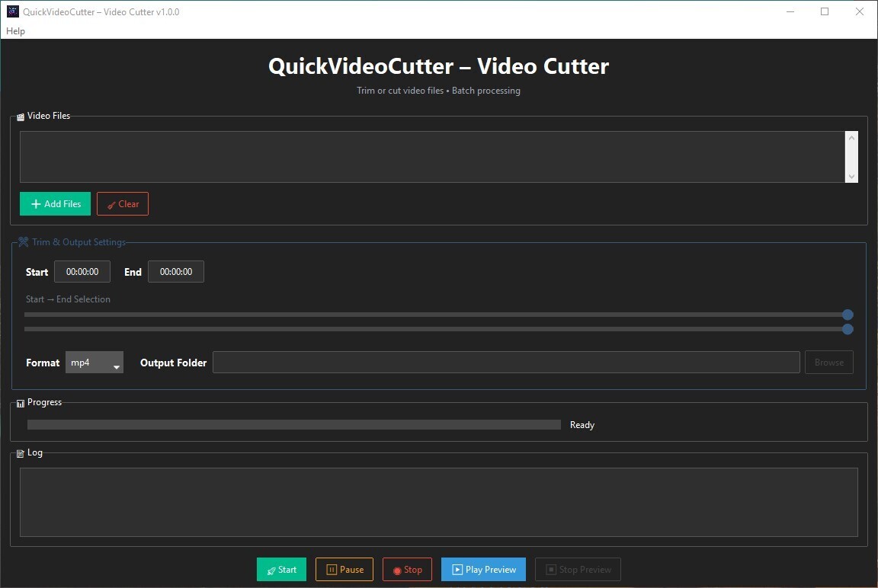Clear the video files list
The height and width of the screenshot is (588, 878).
[123, 203]
